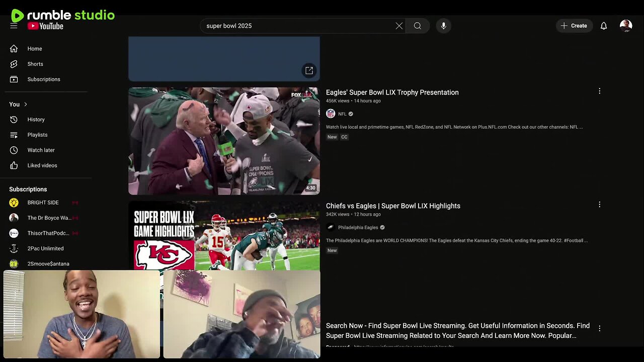Click the 456K views text
This screenshot has height=362, width=644.
point(338,101)
